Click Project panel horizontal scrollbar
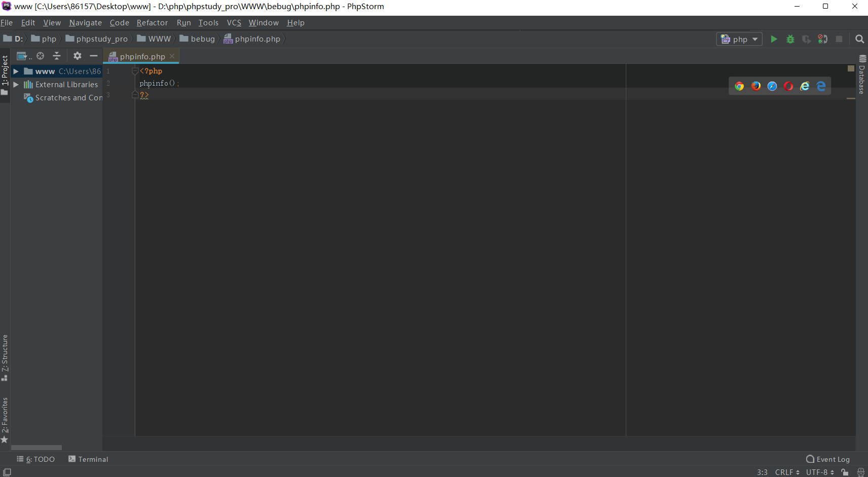This screenshot has width=868, height=477. click(x=36, y=448)
